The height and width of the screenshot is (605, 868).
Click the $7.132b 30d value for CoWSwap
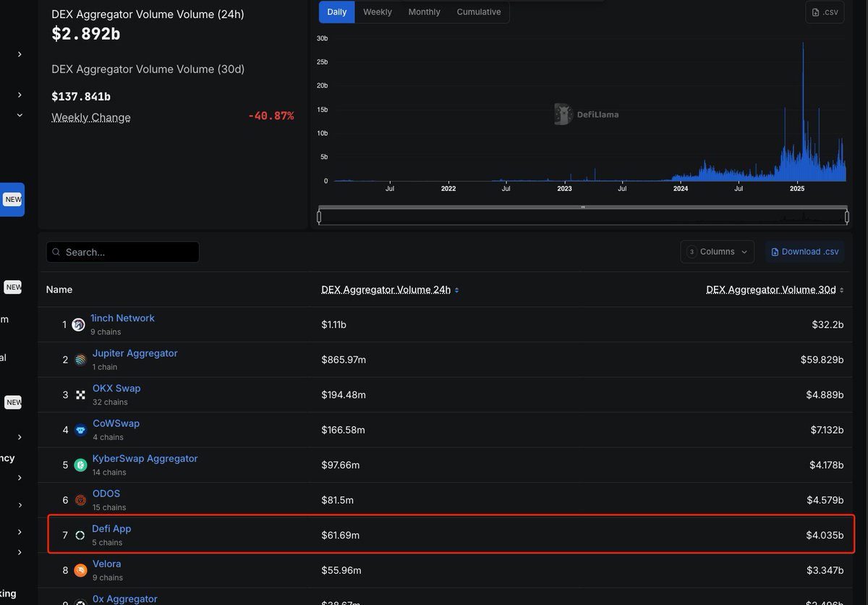825,430
